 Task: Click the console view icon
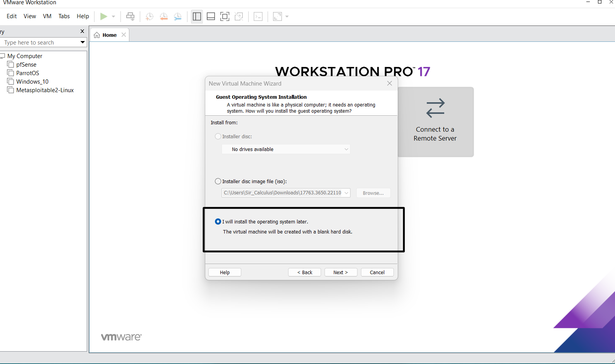258,16
